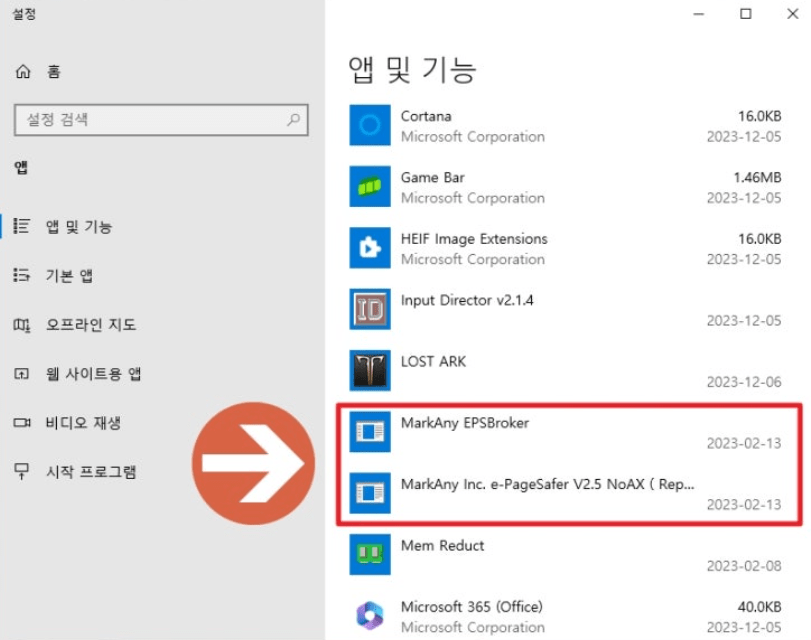Select the LOST ARK entry name

point(433,361)
